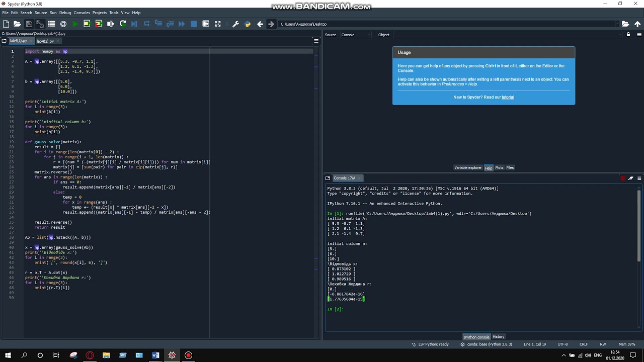
Task: Run file with the green play button
Action: (x=75, y=24)
